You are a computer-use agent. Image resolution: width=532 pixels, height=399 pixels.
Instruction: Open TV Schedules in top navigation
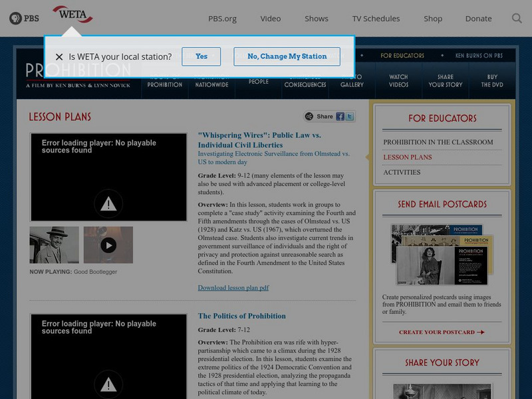(376, 19)
